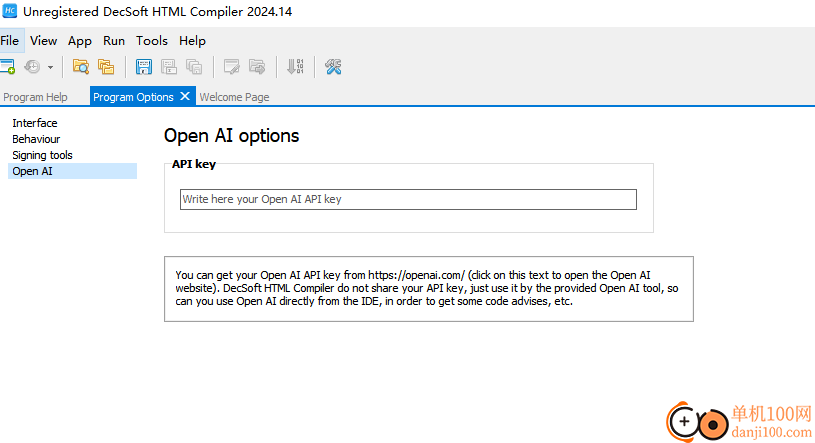815x443 pixels.
Task: Click the 'Open AI options' heading
Action: click(x=231, y=136)
